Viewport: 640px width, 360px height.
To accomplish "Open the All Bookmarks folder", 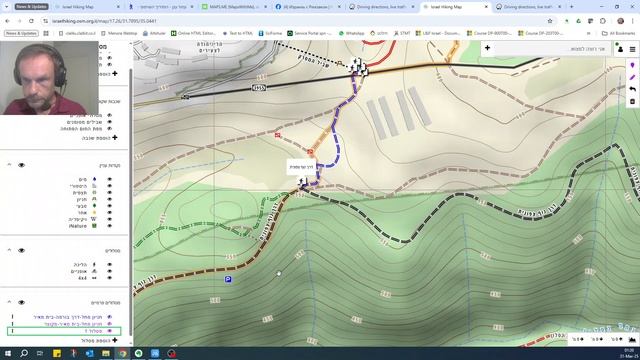I will [x=618, y=33].
